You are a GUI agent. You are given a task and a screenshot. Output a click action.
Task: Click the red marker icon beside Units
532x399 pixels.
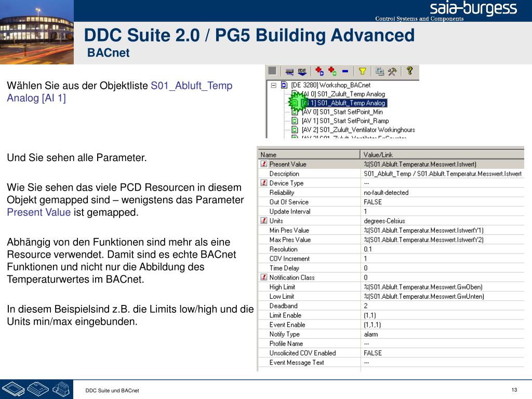point(263,221)
